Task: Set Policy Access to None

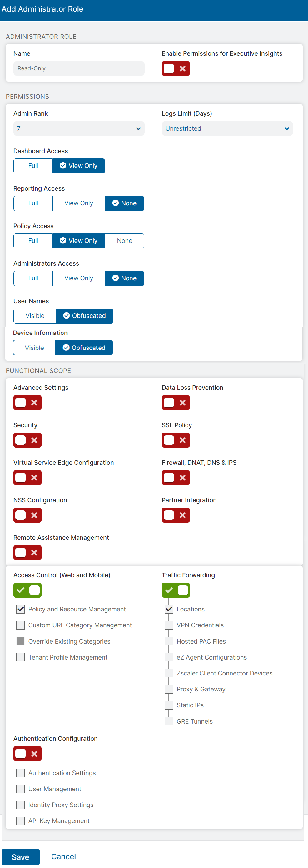Action: point(124,241)
